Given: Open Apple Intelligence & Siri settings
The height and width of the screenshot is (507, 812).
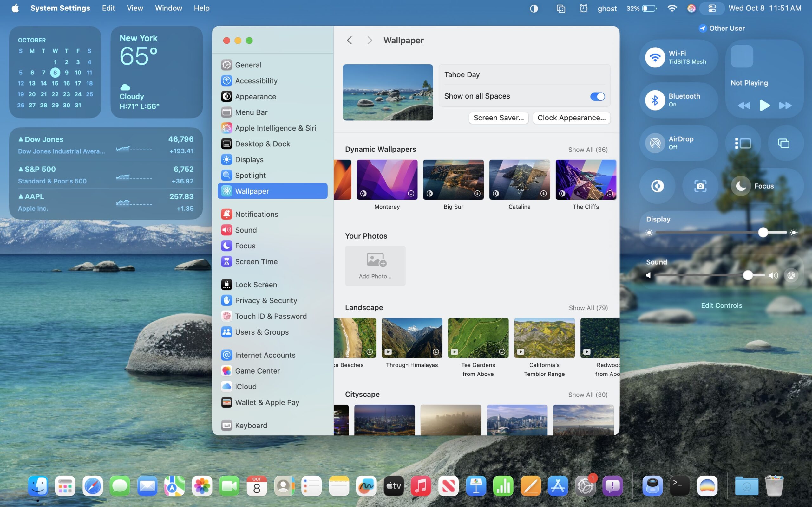Looking at the screenshot, I should (x=275, y=128).
